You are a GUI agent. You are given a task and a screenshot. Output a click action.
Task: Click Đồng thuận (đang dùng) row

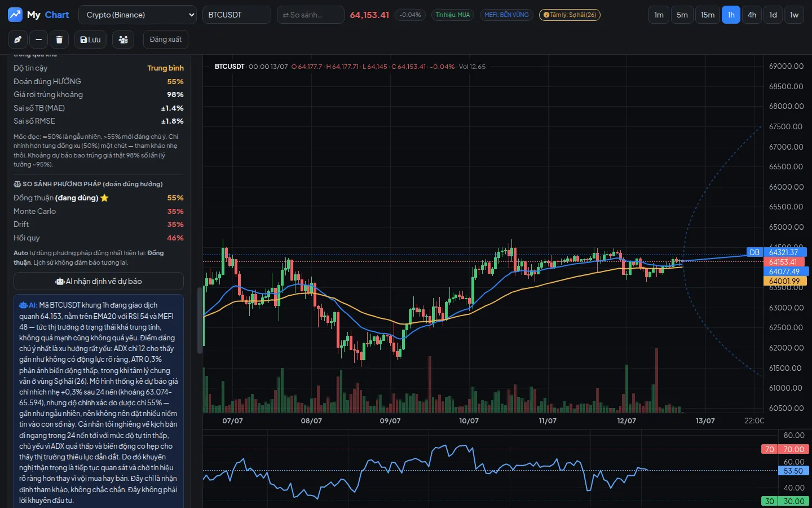click(x=99, y=198)
